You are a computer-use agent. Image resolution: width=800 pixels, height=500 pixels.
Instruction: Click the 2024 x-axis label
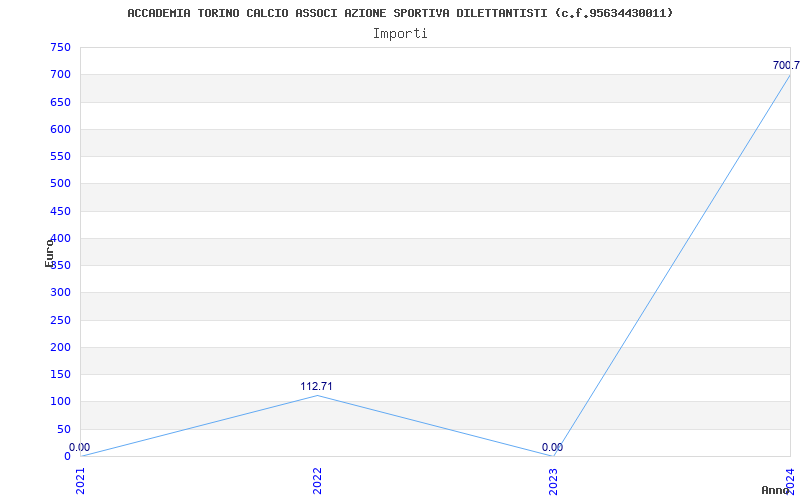(x=790, y=481)
